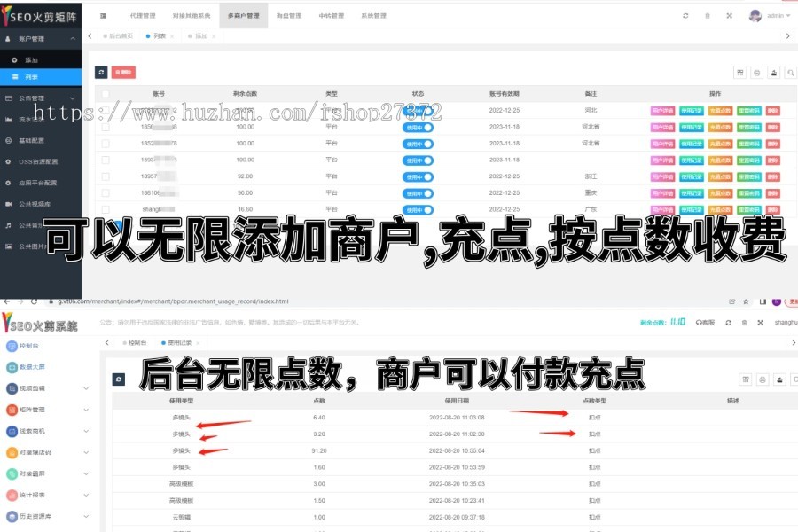Image resolution: width=798 pixels, height=532 pixels.
Task: Click the refresh icon above the merchant table
Action: tap(99, 72)
